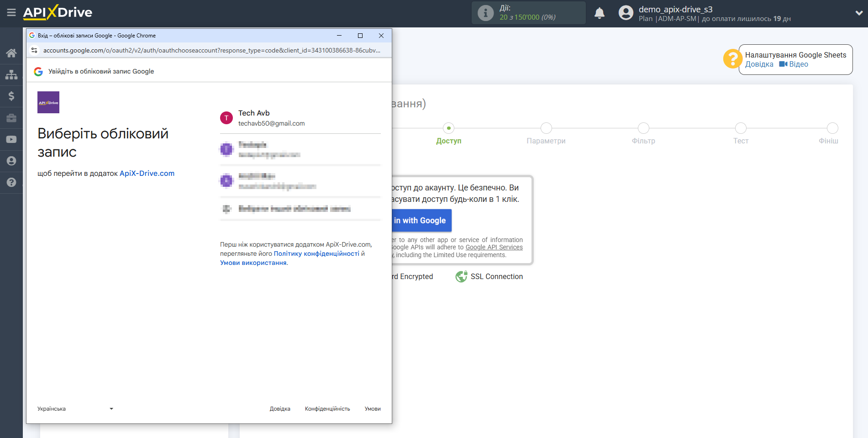The width and height of the screenshot is (868, 438).
Task: Open the connections hierarchy icon in sidebar
Action: 11,74
